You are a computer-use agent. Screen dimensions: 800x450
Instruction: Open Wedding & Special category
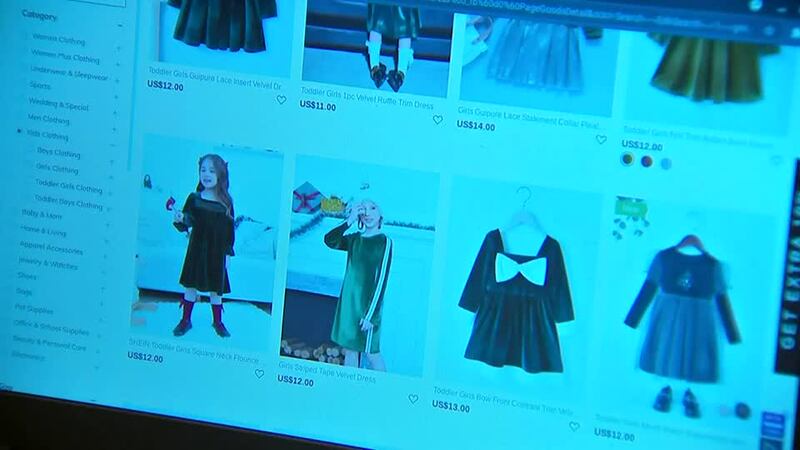58,104
